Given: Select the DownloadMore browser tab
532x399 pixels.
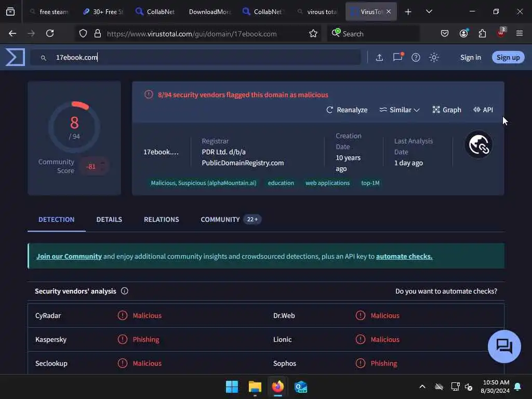Looking at the screenshot, I should click(210, 12).
